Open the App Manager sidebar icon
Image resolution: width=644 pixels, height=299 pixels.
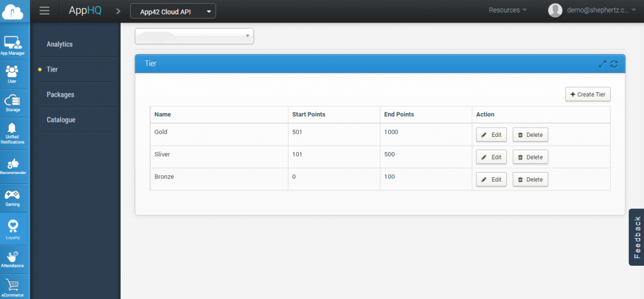tap(13, 44)
